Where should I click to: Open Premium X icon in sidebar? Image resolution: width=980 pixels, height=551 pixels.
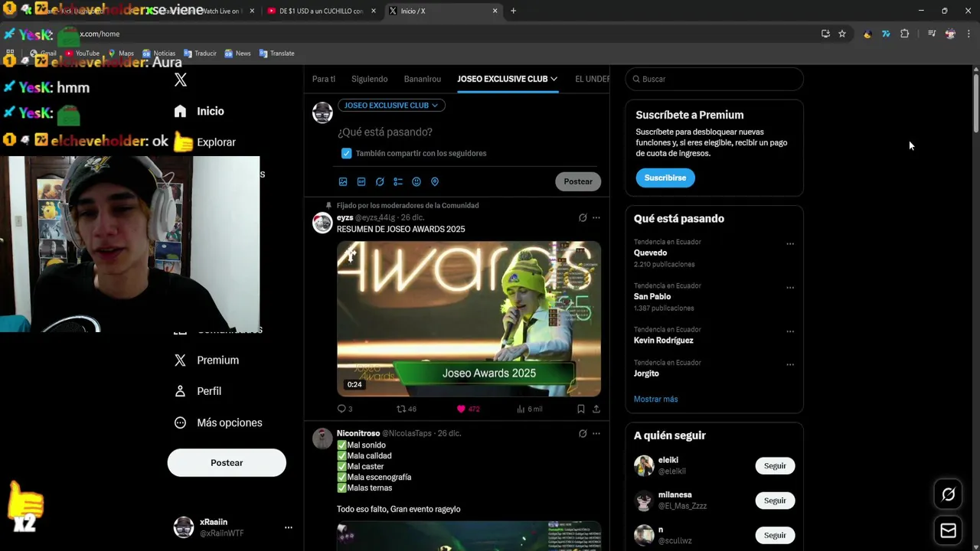[x=180, y=360]
